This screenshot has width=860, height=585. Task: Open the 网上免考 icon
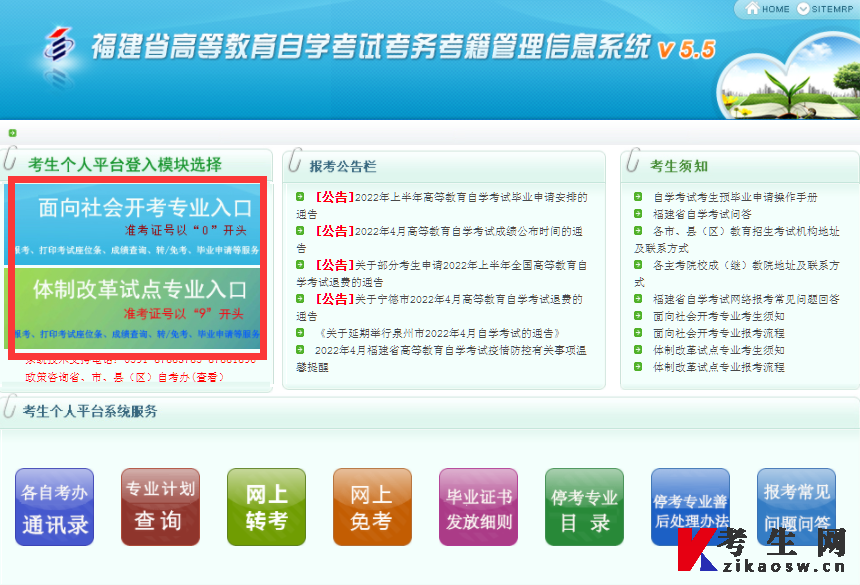coord(372,507)
